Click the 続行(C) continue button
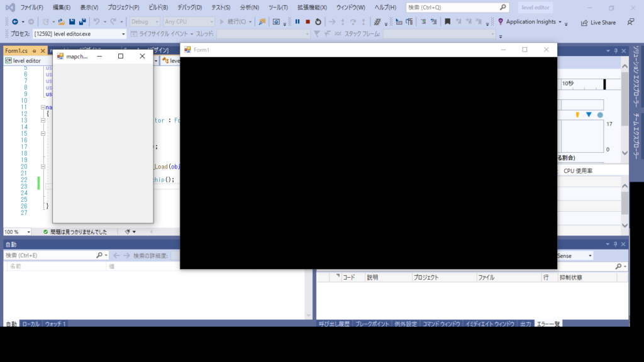The height and width of the screenshot is (362, 644). (235, 22)
